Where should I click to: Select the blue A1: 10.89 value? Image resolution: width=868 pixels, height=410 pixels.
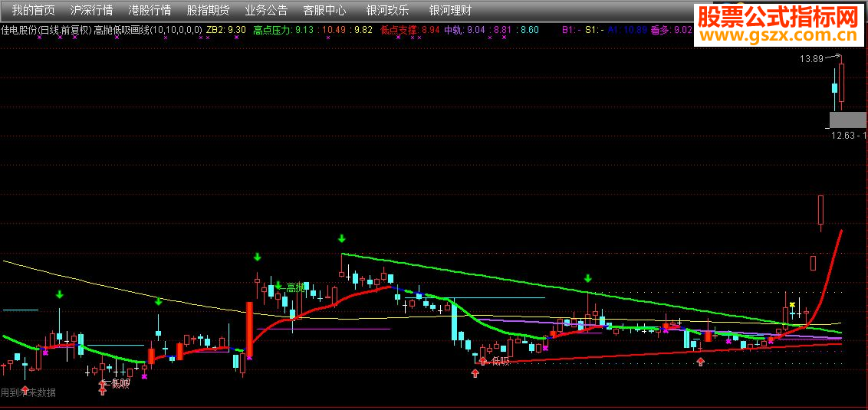coord(627,30)
